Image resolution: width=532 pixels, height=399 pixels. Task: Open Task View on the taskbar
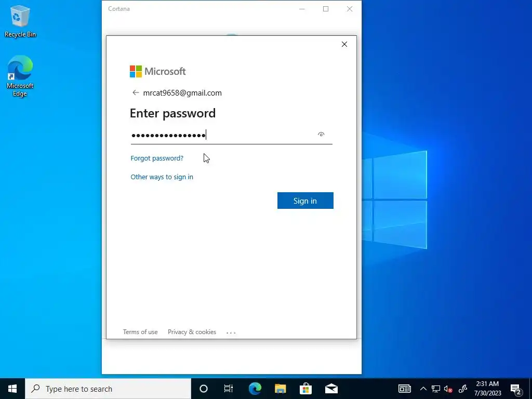coord(229,389)
